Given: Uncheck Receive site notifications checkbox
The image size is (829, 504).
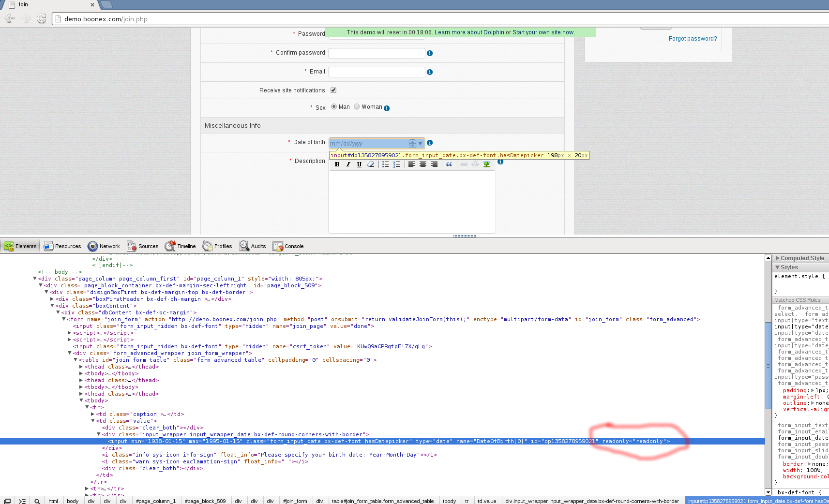Looking at the screenshot, I should 333,90.
